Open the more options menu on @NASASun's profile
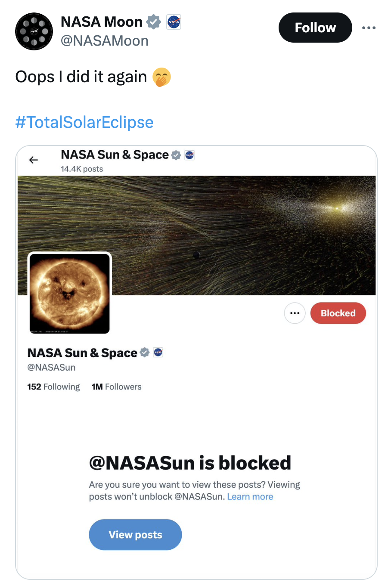 coord(295,313)
